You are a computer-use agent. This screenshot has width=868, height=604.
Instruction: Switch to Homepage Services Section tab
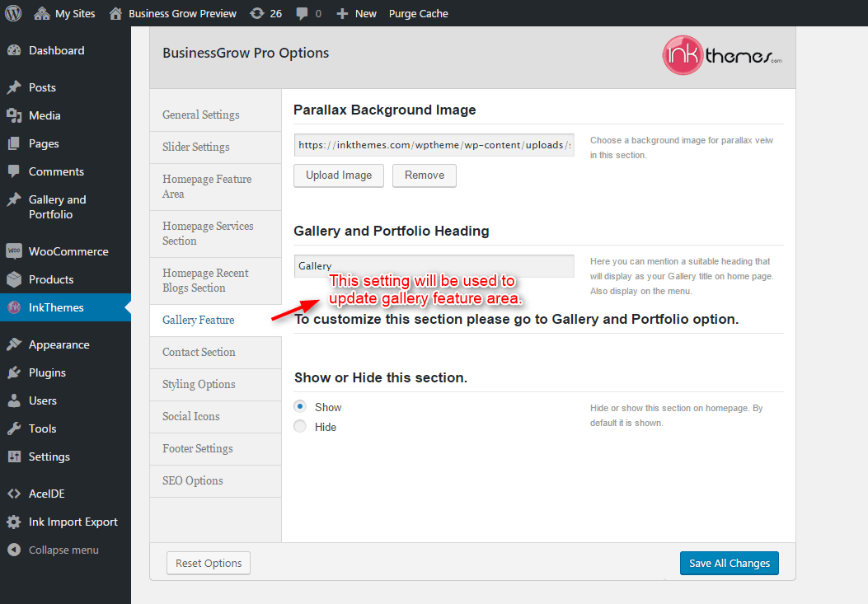pyautogui.click(x=215, y=234)
